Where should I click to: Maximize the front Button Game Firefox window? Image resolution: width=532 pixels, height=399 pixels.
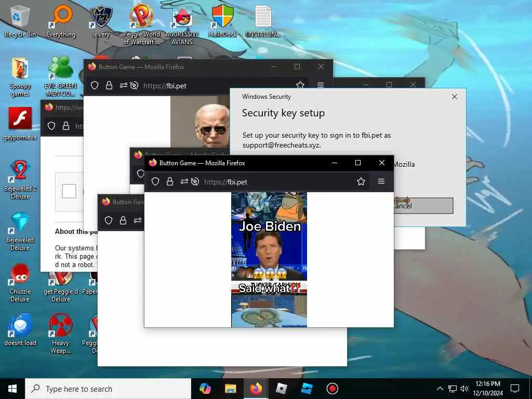358,163
